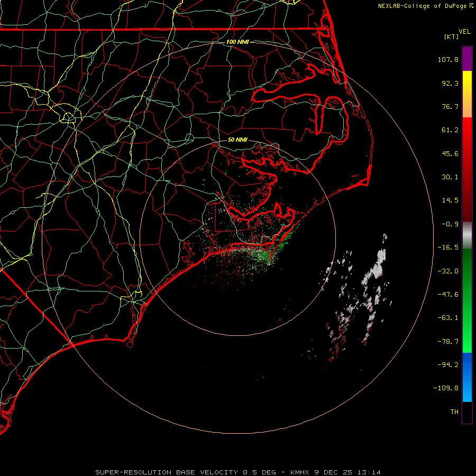Click the 107.8 legend value
Viewport: 476px width, 476px height.
(448, 59)
